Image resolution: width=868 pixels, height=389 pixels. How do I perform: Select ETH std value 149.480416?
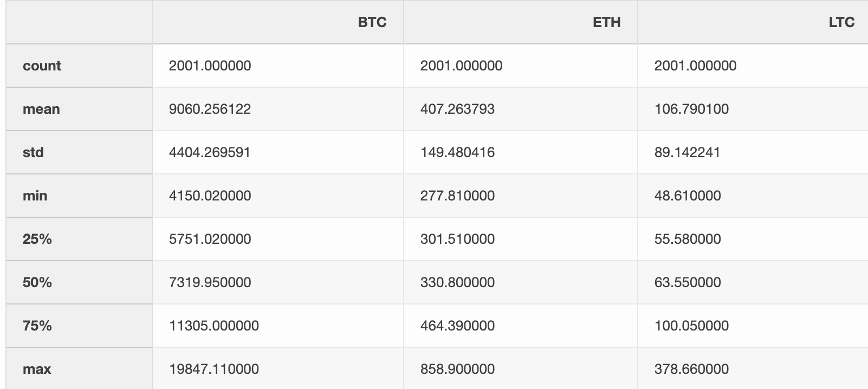pos(457,152)
